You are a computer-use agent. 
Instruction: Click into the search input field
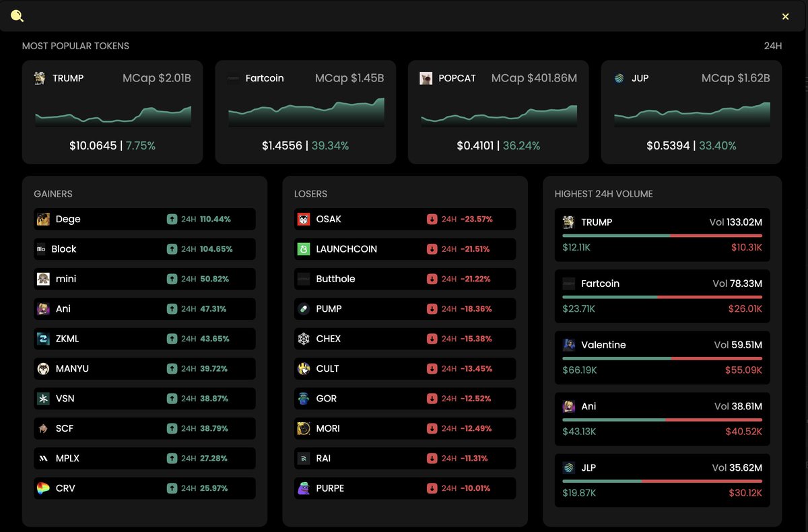[403, 16]
